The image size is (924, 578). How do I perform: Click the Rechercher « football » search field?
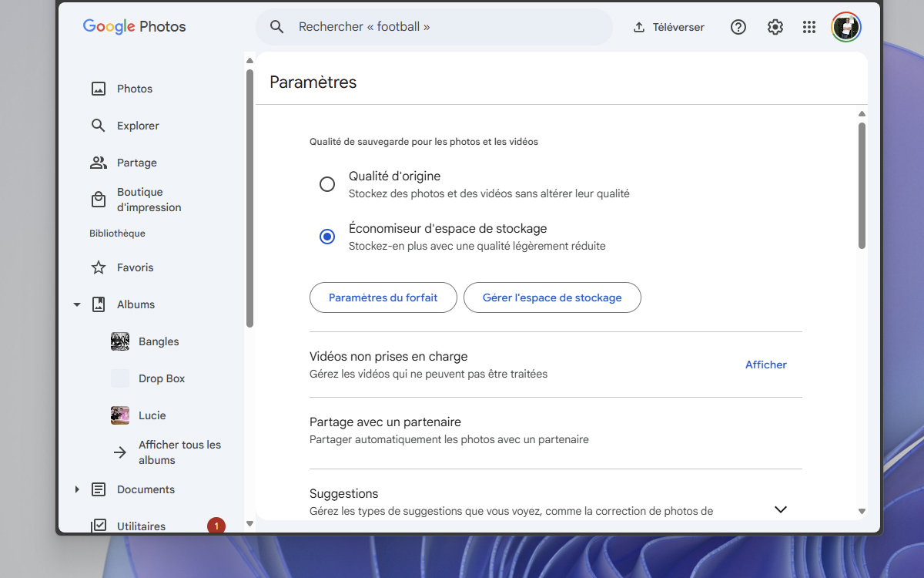(434, 27)
